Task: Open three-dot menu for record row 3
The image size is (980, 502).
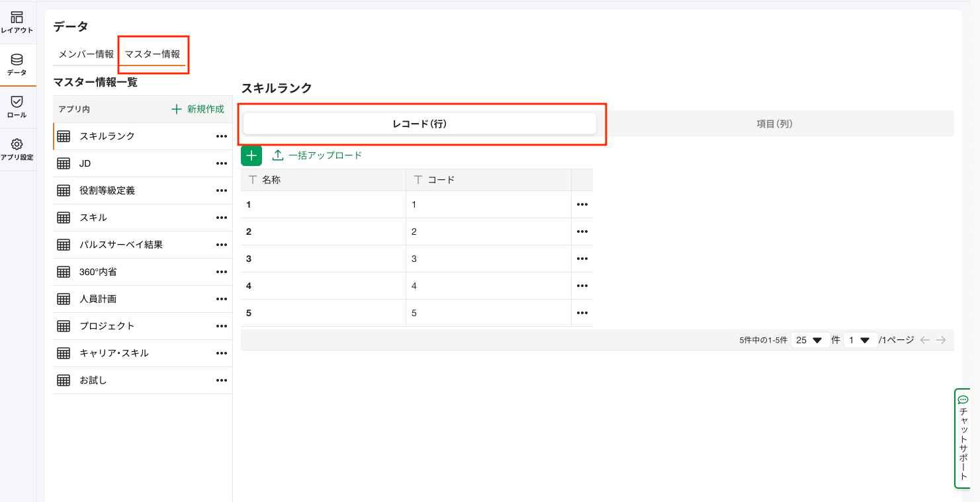Action: 582,259
